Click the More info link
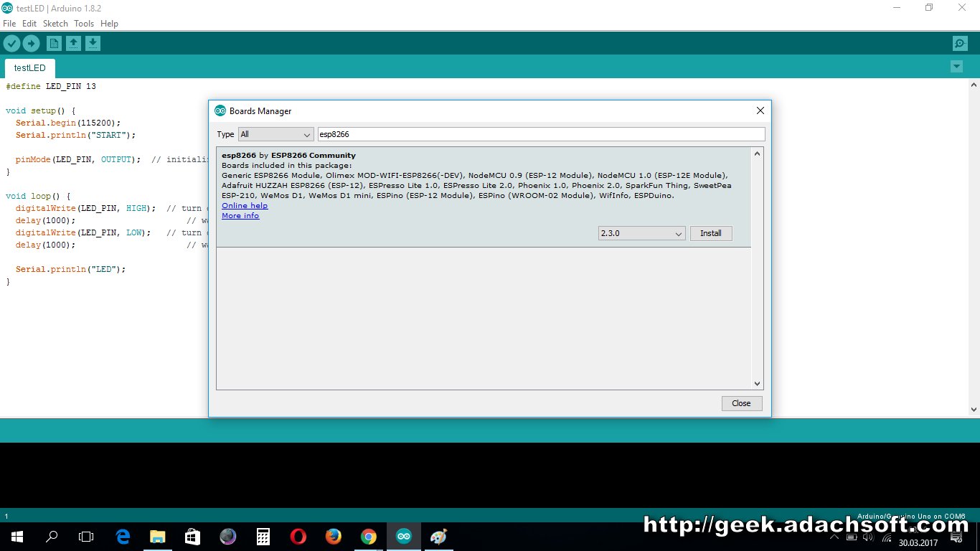The width and height of the screenshot is (980, 551). (240, 215)
